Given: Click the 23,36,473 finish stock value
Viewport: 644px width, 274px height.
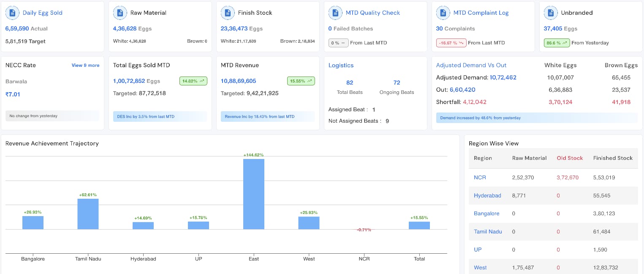Looking at the screenshot, I should pyautogui.click(x=234, y=29).
